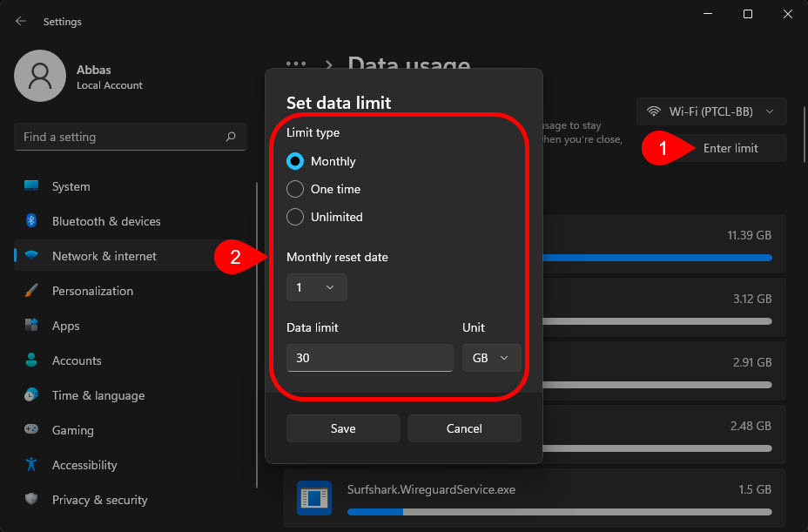Viewport: 808px width, 532px height.
Task: Click the breadcrumb three-dots icon
Action: [x=296, y=64]
